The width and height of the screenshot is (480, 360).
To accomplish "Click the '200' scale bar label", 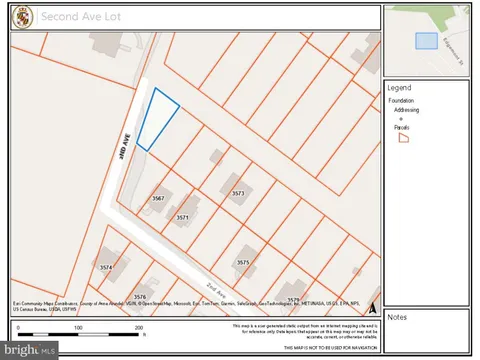I will tap(139, 328).
